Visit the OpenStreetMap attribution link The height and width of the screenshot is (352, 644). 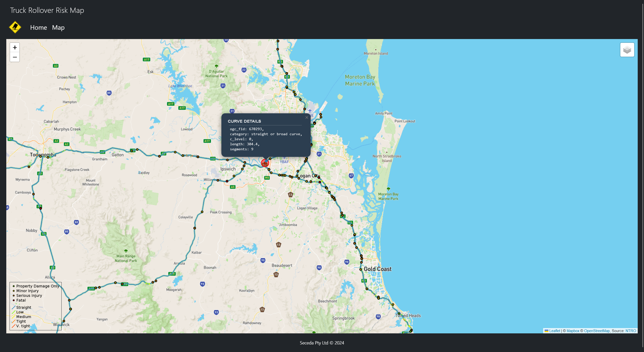point(597,331)
